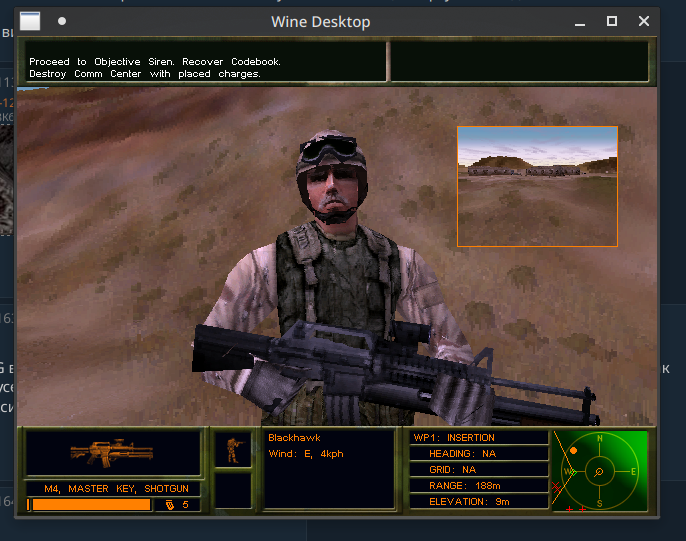Image resolution: width=686 pixels, height=541 pixels.
Task: Click the E marker on compass
Action: (633, 471)
